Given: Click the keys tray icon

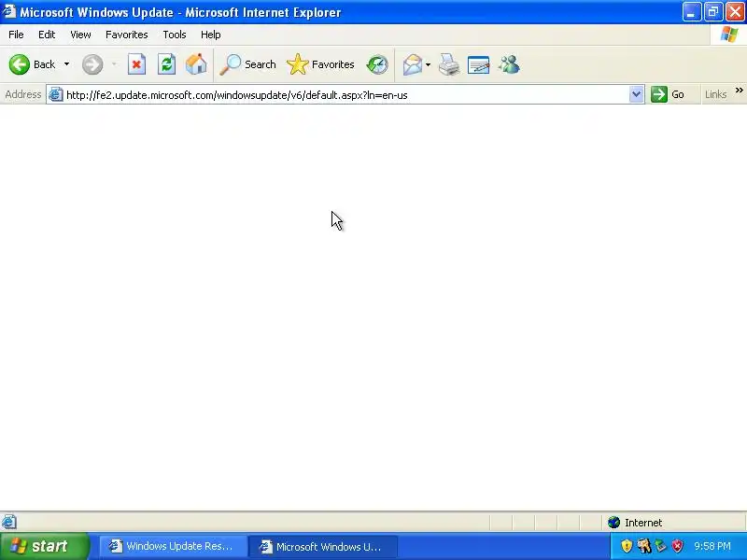Looking at the screenshot, I should (x=643, y=546).
